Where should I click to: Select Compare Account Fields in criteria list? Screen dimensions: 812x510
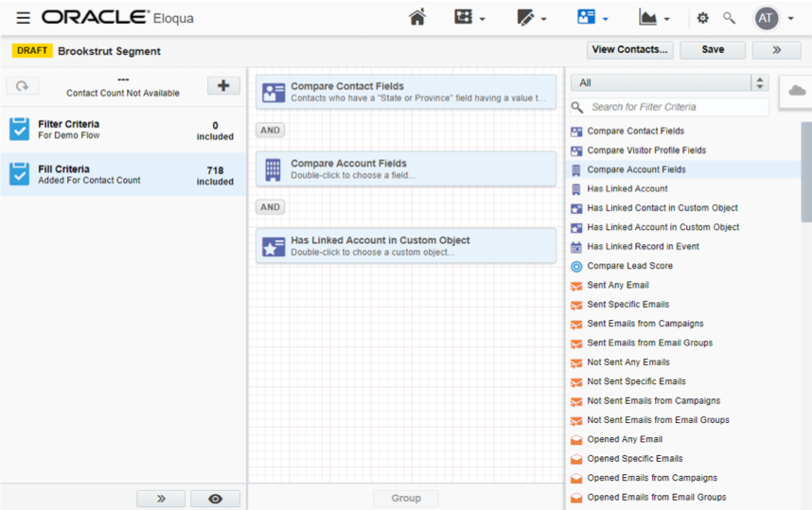coord(636,169)
